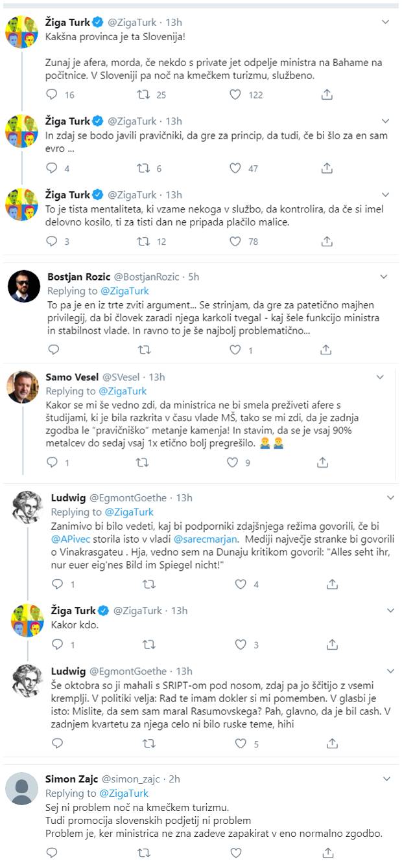This screenshot has width=402, height=868.
Task: Retweet the tweet with 25 retweets
Action: [144, 95]
